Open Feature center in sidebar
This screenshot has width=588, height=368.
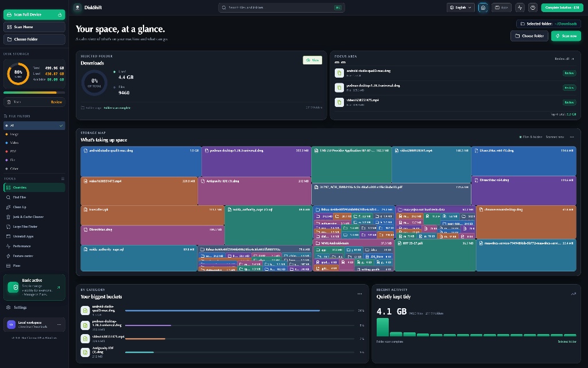(34, 256)
